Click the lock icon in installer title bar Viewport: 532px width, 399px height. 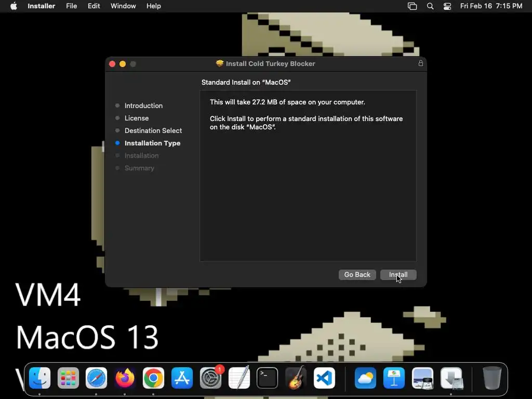coord(421,63)
